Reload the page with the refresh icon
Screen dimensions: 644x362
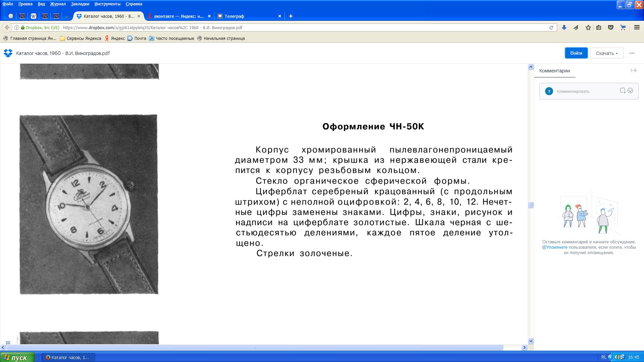click(551, 27)
